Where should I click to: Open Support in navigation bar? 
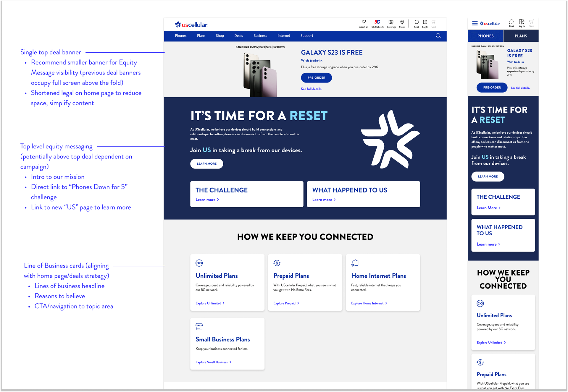(307, 36)
